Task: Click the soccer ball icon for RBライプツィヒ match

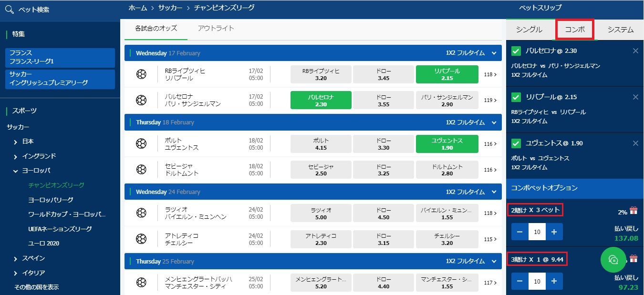Action: coord(141,74)
